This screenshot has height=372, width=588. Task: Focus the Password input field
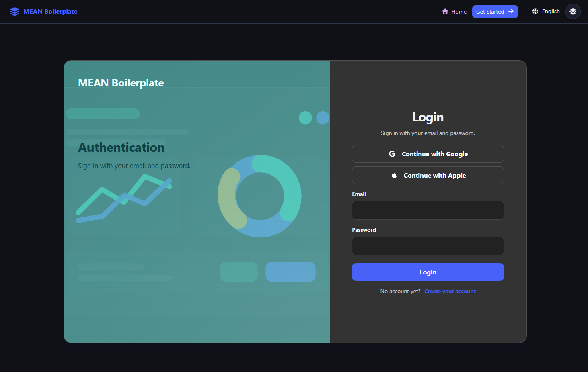[x=428, y=246]
